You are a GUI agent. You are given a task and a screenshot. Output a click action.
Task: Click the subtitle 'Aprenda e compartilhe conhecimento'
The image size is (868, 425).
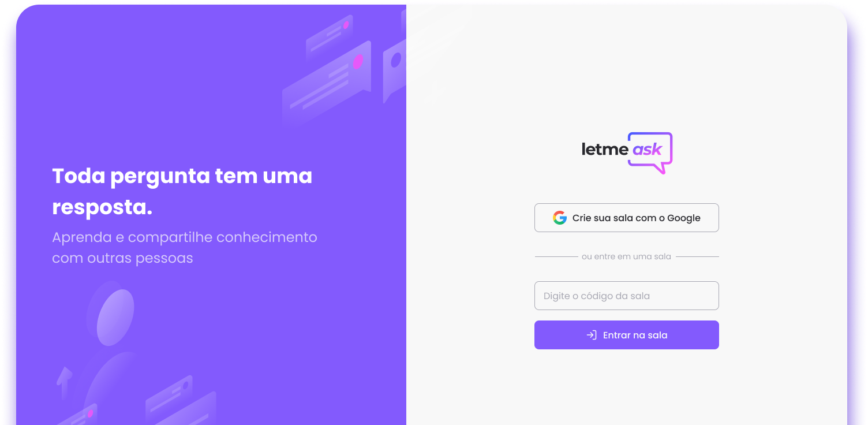[x=185, y=237]
